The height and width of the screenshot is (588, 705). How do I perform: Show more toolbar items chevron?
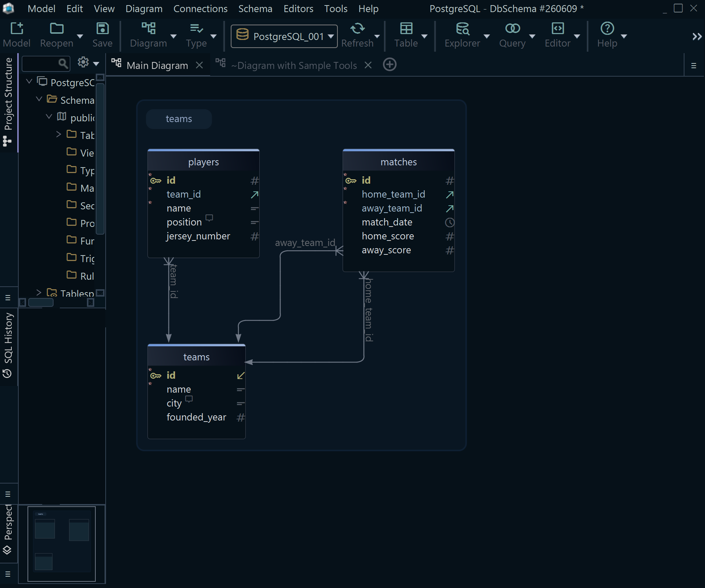697,37
